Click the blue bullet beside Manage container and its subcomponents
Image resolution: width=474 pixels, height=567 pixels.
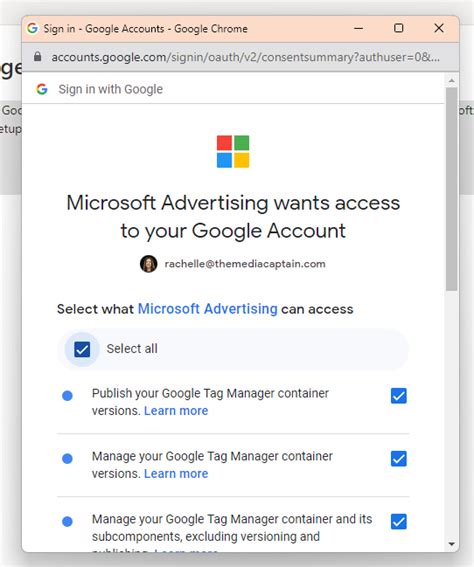(x=67, y=521)
